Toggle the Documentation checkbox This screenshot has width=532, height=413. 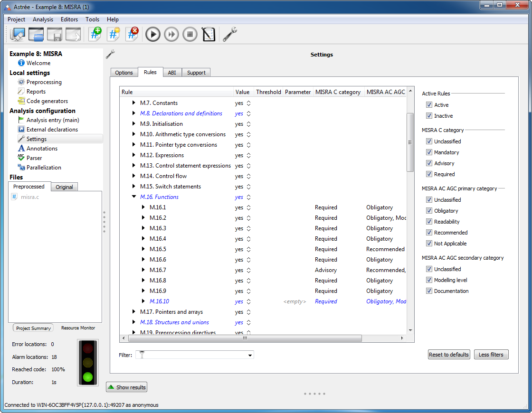pos(429,291)
